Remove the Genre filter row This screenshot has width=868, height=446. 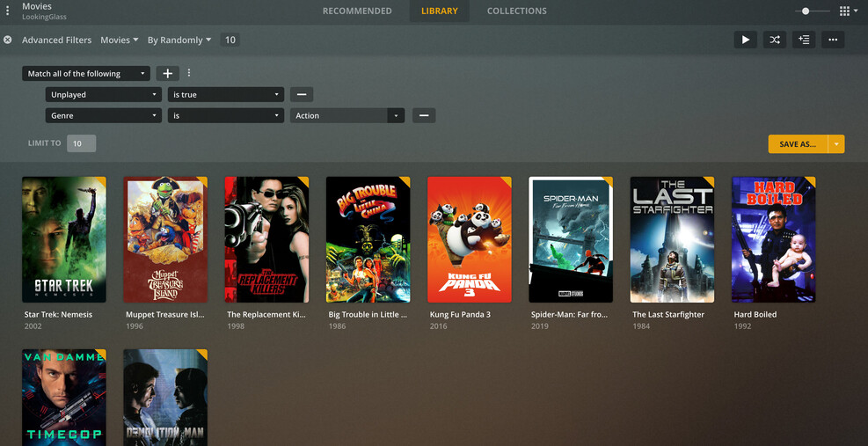tap(424, 116)
